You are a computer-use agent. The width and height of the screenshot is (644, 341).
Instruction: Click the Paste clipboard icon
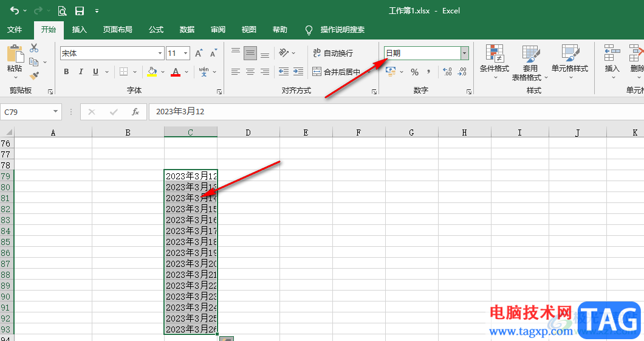click(x=15, y=54)
